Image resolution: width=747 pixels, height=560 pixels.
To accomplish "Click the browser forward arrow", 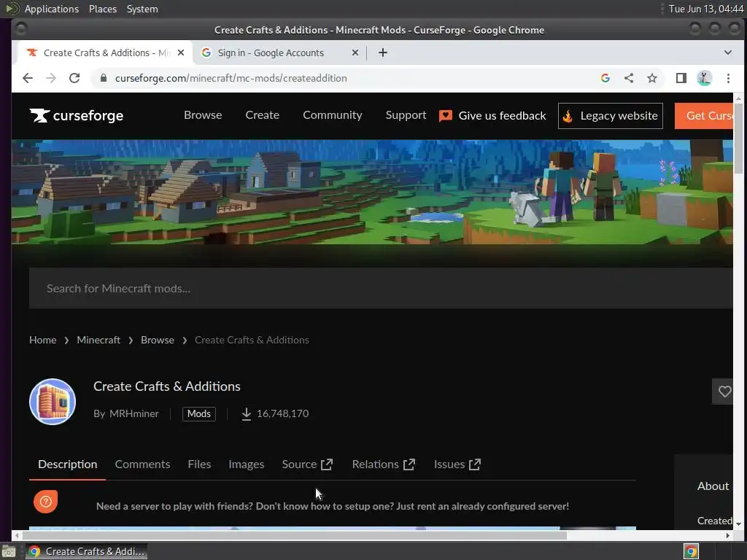I will [51, 78].
